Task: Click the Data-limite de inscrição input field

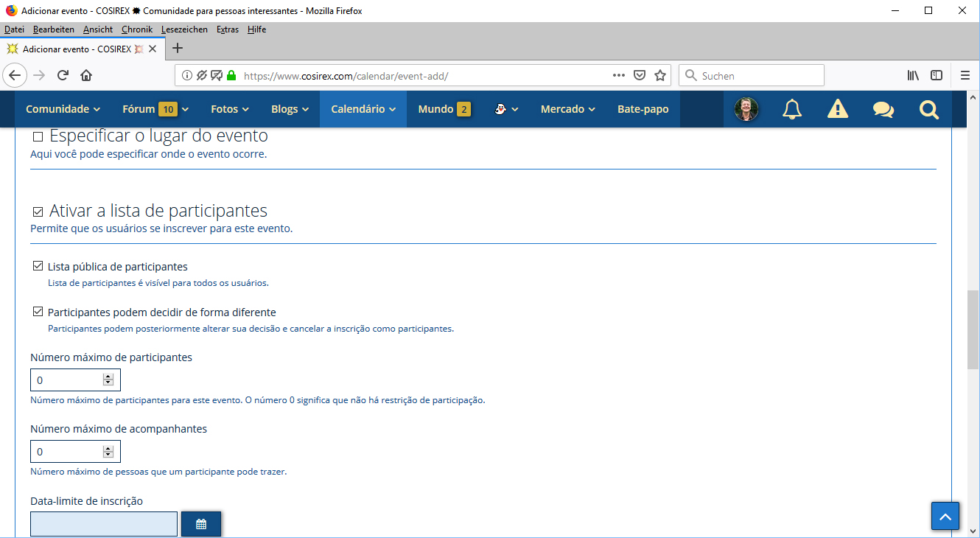Action: (x=104, y=524)
